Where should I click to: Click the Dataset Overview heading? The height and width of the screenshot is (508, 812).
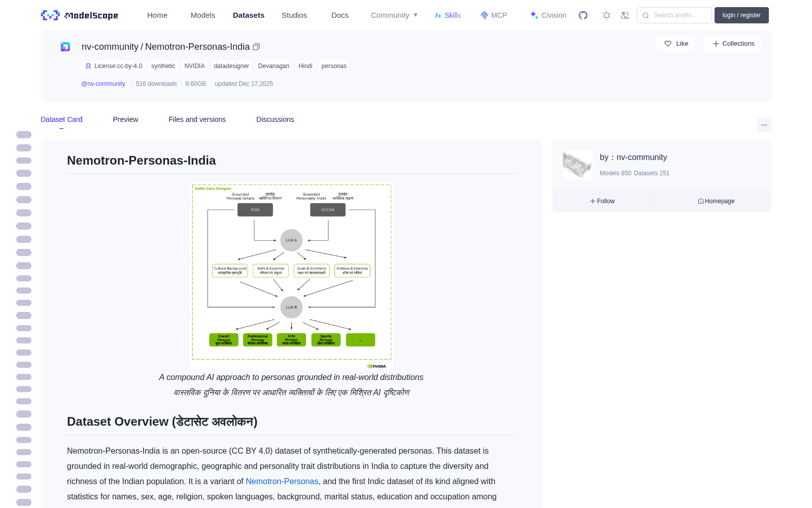point(162,422)
